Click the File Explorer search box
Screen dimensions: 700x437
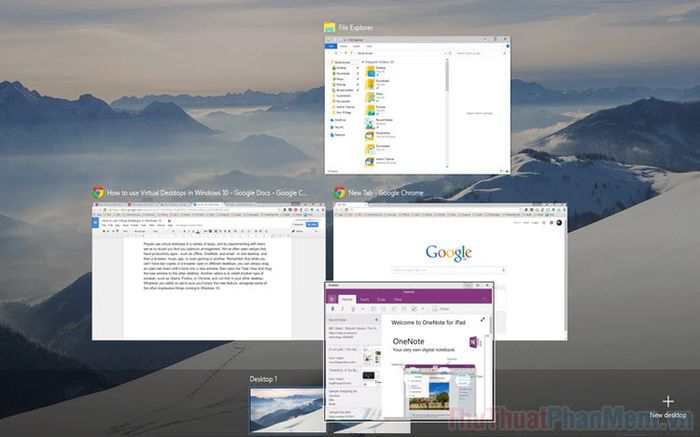click(x=481, y=53)
